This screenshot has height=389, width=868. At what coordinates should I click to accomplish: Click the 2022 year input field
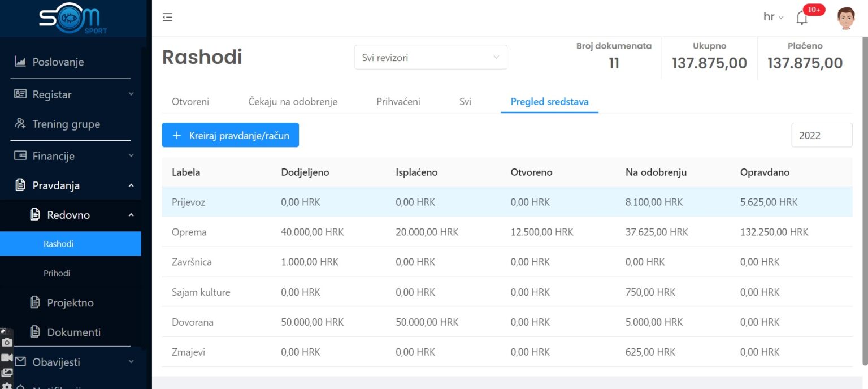pyautogui.click(x=821, y=135)
